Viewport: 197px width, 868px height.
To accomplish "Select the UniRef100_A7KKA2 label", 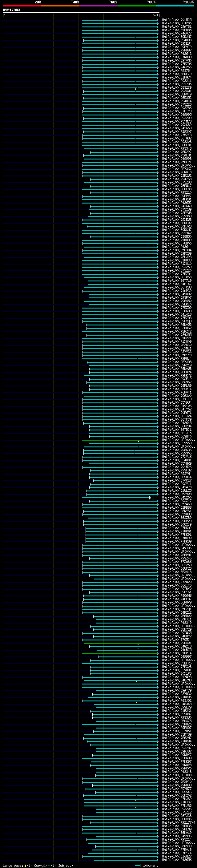I will pyautogui.click(x=177, y=528).
